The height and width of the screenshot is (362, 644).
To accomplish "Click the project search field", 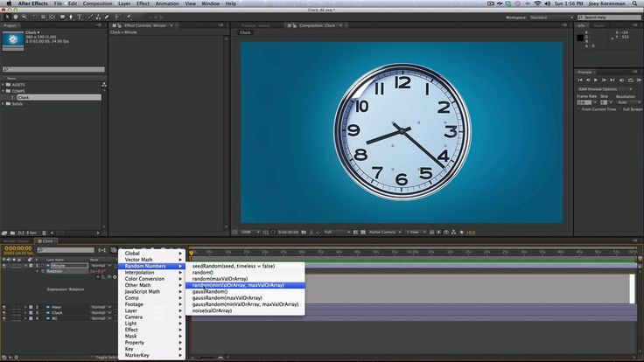I will tap(52, 69).
